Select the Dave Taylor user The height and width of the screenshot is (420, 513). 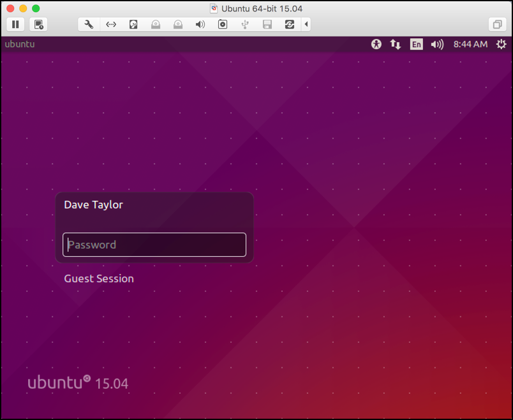(x=94, y=205)
